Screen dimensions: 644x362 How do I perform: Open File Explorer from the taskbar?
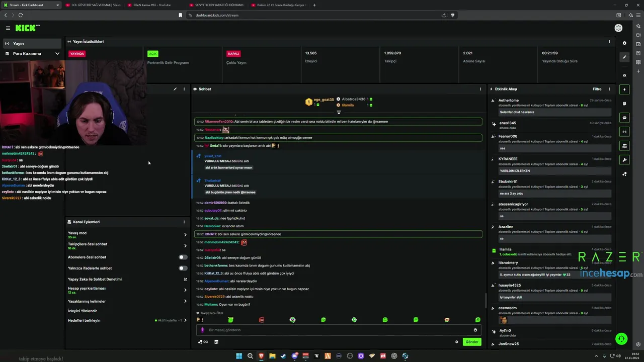pyautogui.click(x=272, y=356)
